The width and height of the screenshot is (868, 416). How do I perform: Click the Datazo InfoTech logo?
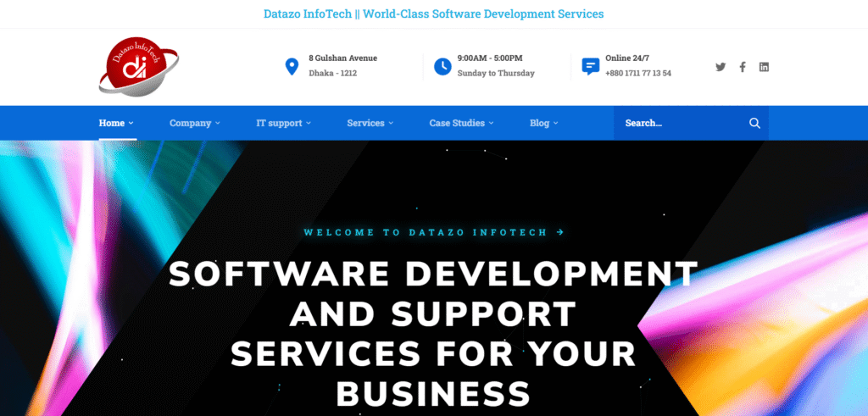click(x=138, y=67)
